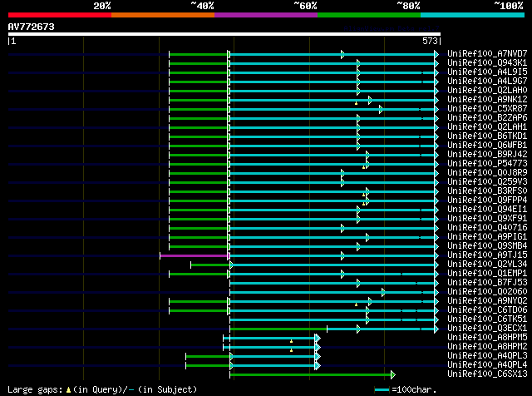Select the UniRef100_Q9FPP4 label
Image resolution: width=532 pixels, height=396 pixels.
(487, 200)
